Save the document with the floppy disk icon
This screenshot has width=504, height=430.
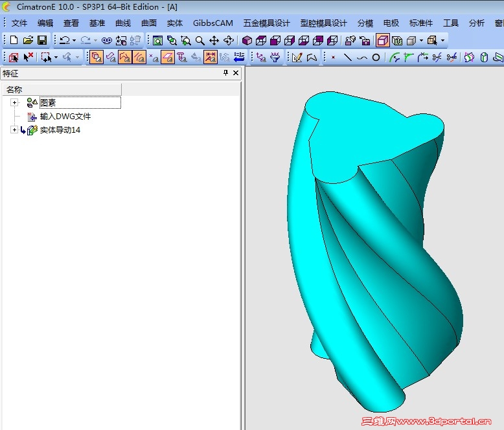point(42,40)
